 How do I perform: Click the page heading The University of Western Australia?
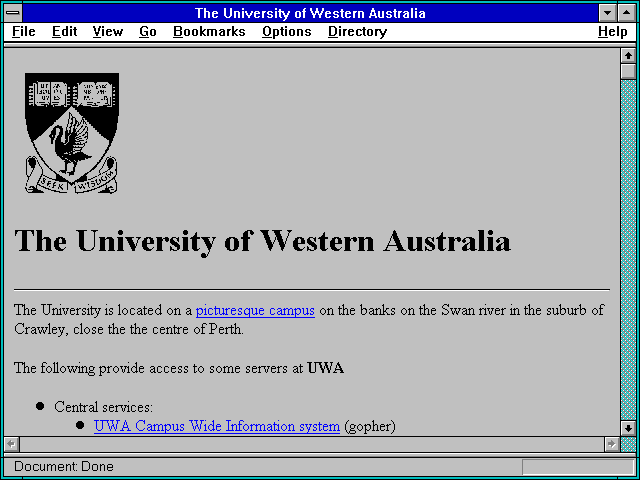tap(262, 241)
